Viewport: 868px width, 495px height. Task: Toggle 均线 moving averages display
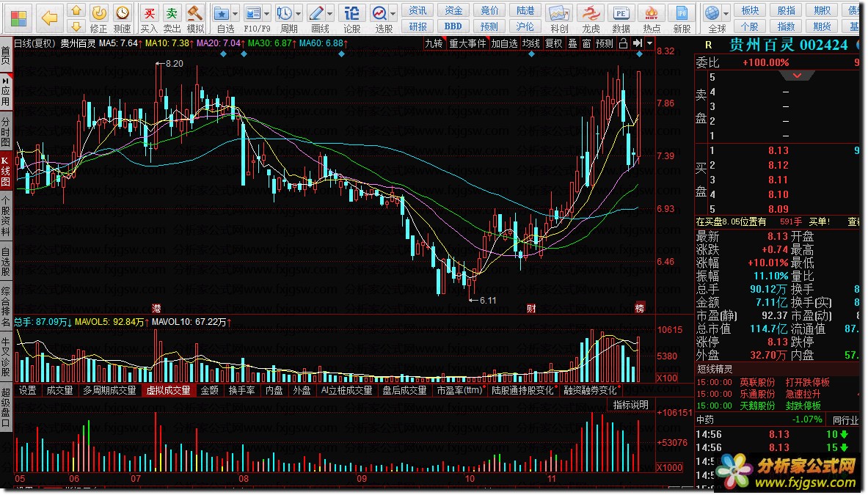531,43
